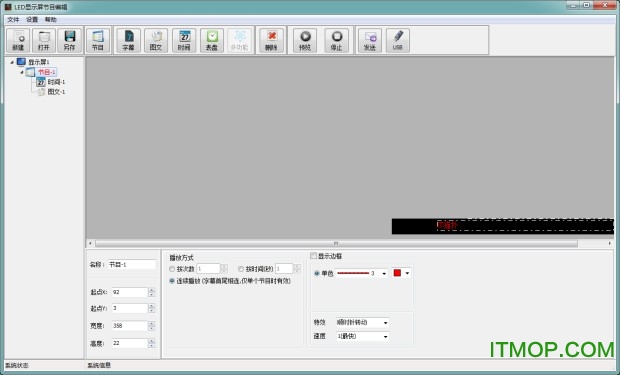Select the 显示屏1 monitor node
The width and height of the screenshot is (620, 375).
coord(34,62)
